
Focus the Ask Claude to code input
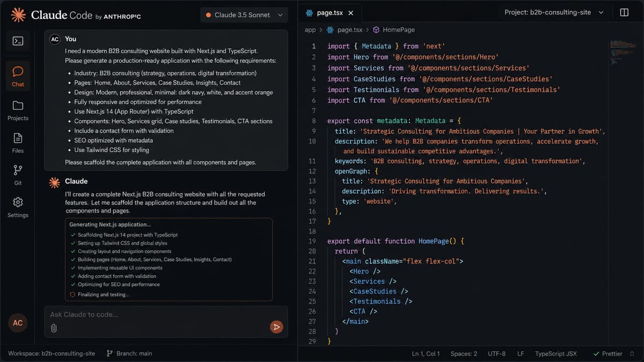click(166, 321)
